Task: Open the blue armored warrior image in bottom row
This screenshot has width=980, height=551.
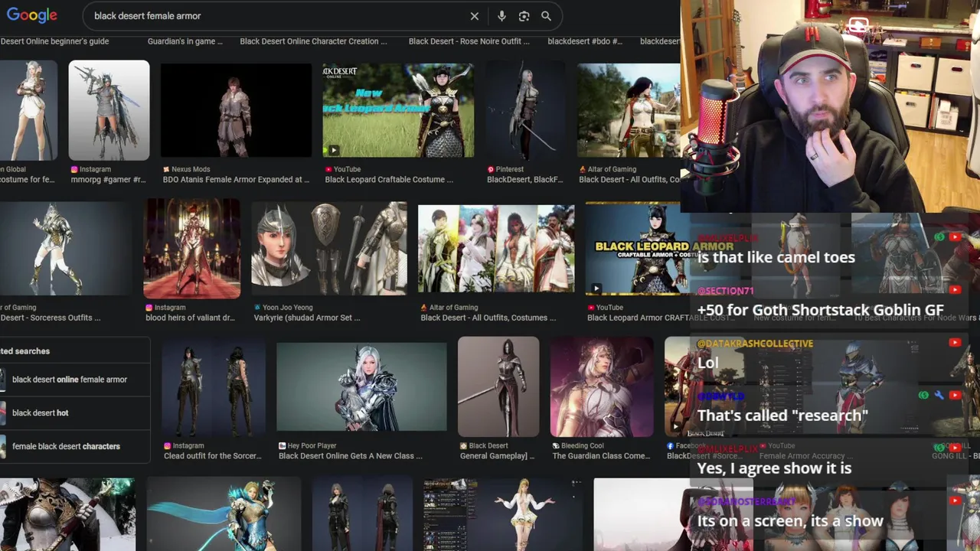Action: coord(224,514)
